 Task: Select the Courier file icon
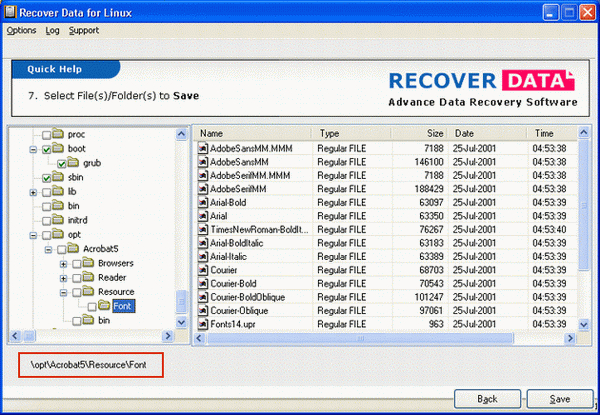(x=202, y=270)
